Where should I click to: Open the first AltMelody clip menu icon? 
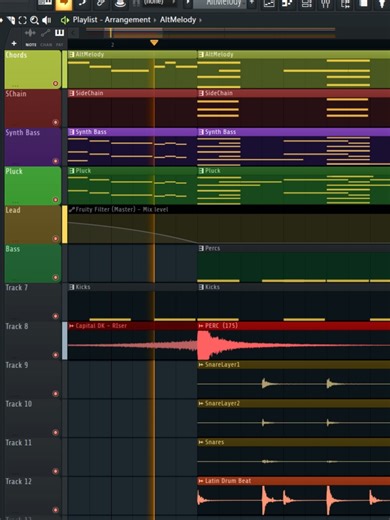[72, 54]
